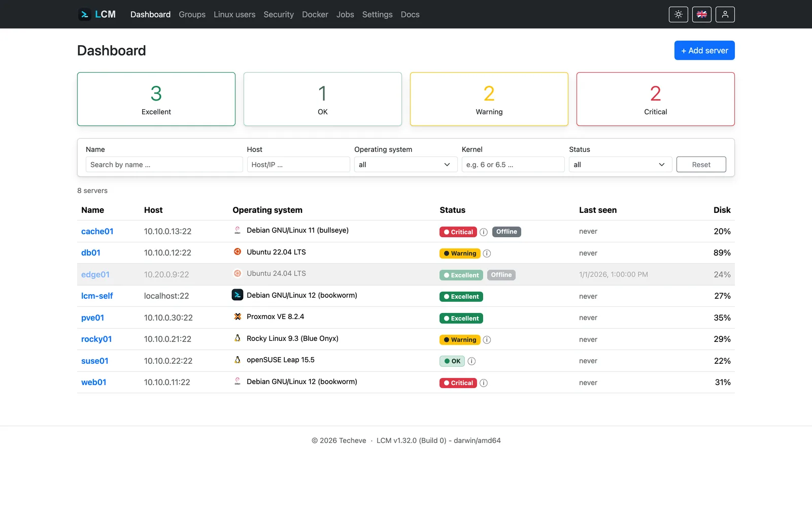Open the cache01 server link
Image resolution: width=812 pixels, height=508 pixels.
coord(97,231)
